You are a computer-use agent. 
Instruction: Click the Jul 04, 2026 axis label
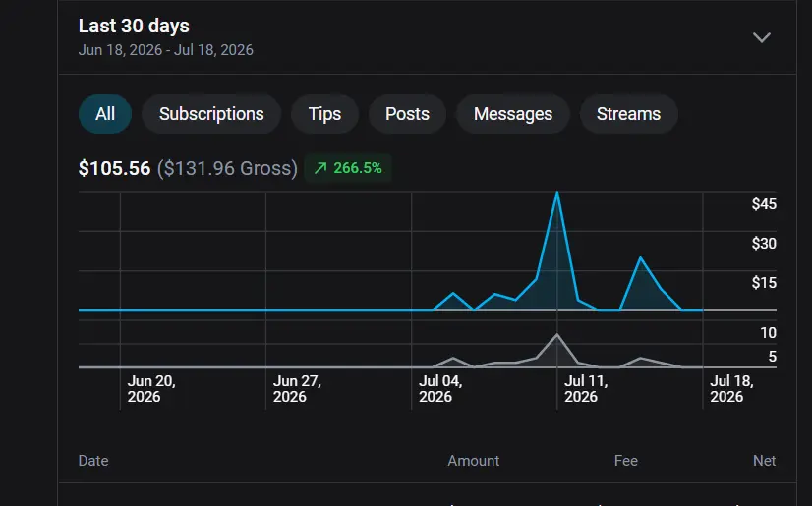click(440, 388)
